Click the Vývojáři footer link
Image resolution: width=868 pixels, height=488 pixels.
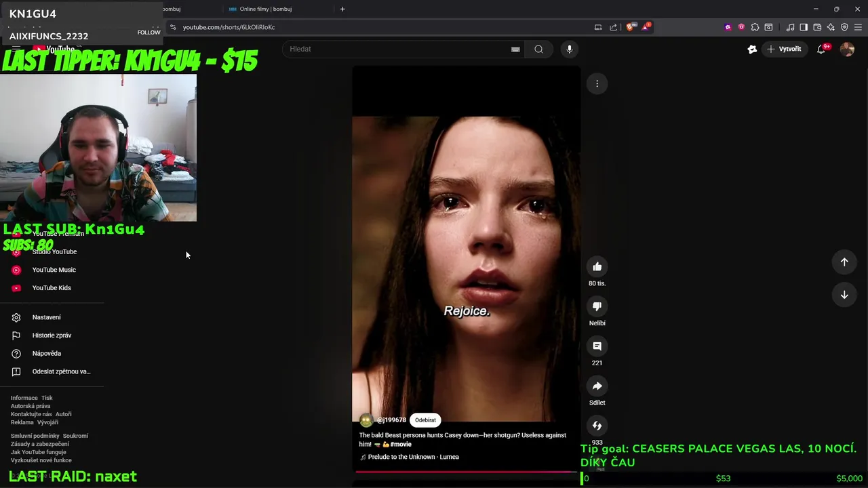(x=47, y=422)
